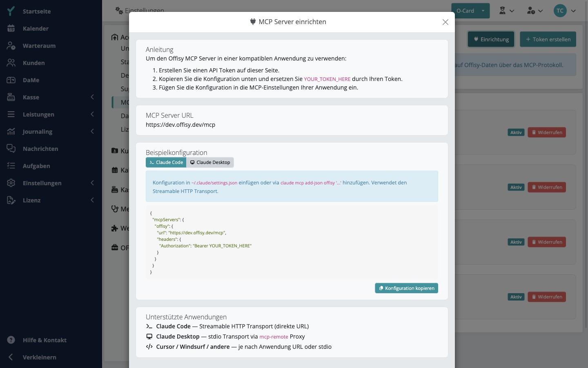Select the Kunden people icon
The image size is (588, 368).
click(11, 63)
